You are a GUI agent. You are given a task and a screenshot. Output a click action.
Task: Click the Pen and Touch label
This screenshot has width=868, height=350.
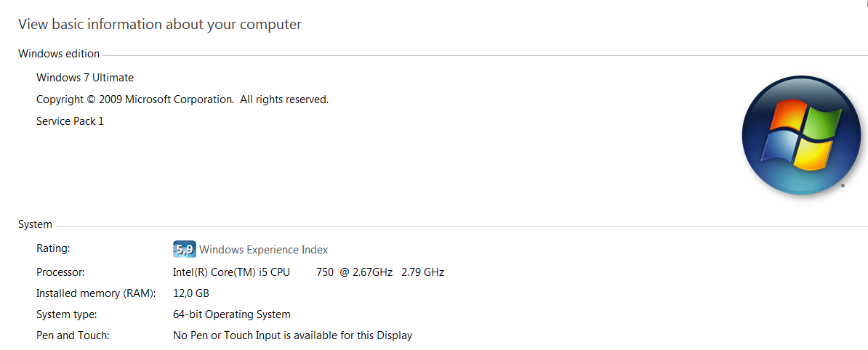73,335
